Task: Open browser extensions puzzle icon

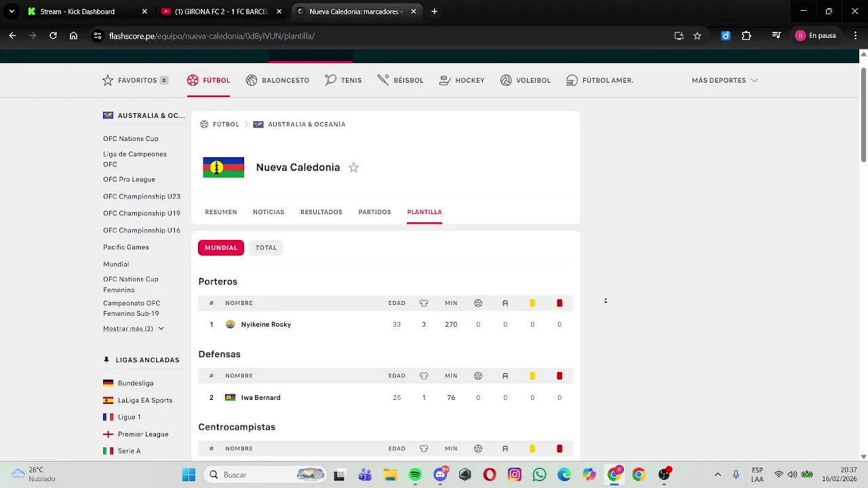Action: (x=747, y=36)
